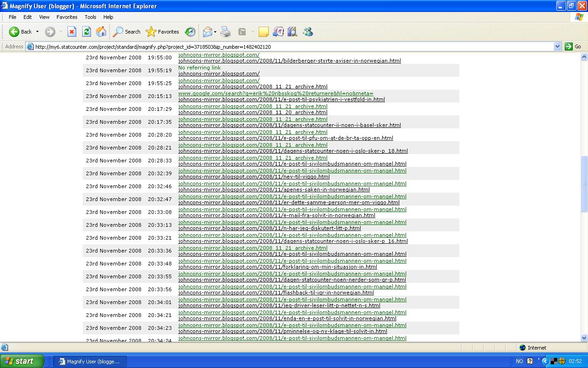Print the page with the printer icon
This screenshot has height=368, width=588.
226,32
